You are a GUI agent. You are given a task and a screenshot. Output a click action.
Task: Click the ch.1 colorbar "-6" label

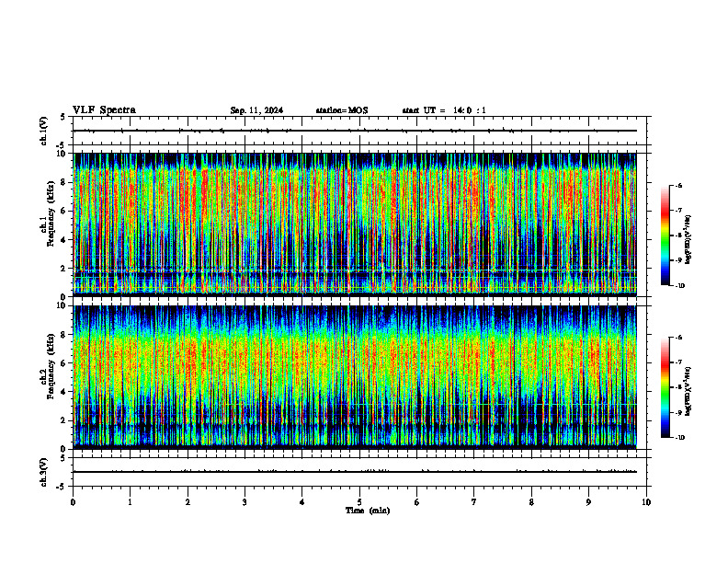click(678, 186)
